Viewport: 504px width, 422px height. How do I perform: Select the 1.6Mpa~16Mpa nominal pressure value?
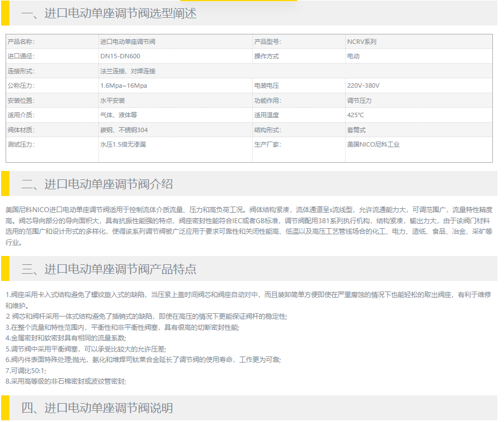click(123, 86)
